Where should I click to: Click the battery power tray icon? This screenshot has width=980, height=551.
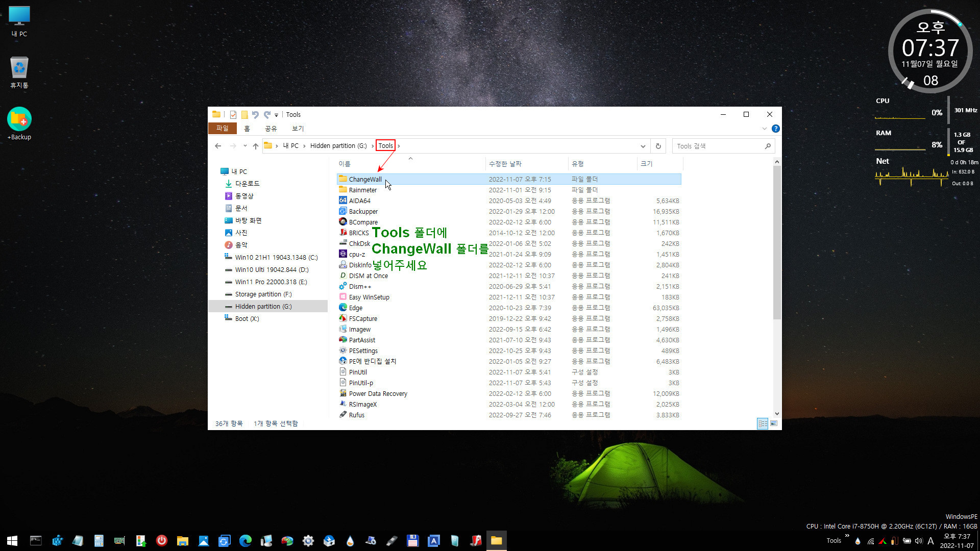pyautogui.click(x=907, y=541)
